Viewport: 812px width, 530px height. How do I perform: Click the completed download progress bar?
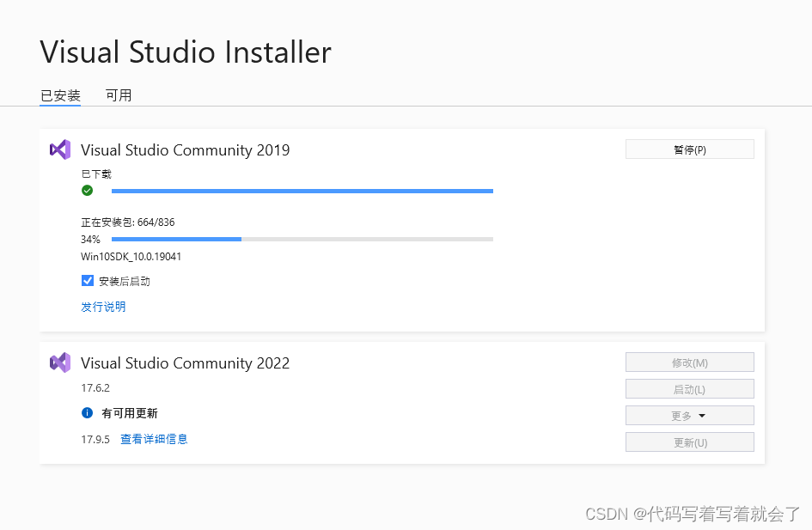[x=302, y=191]
